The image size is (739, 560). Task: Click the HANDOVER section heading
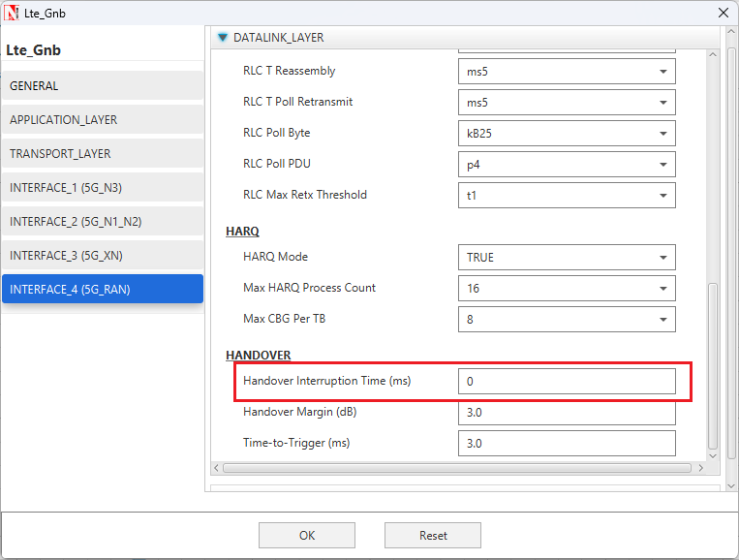[259, 355]
